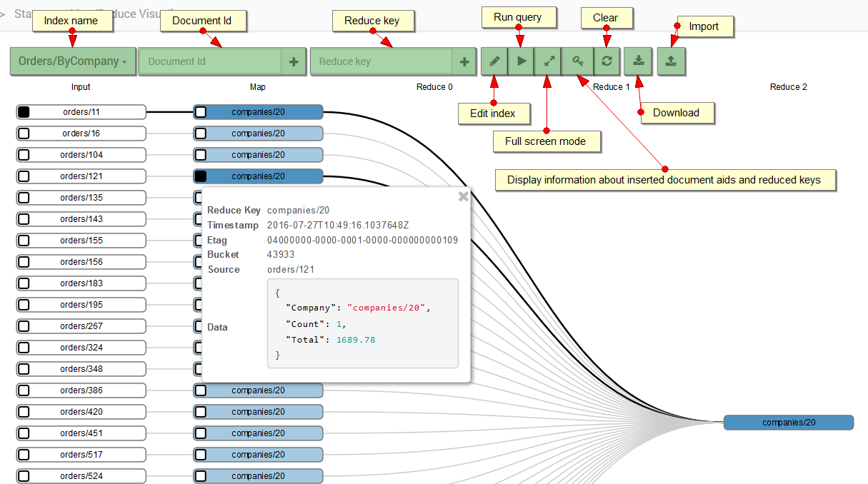Screen dimensions: 868x484
Task: Check the Map checkbox in orders/386 row
Action: click(x=201, y=390)
